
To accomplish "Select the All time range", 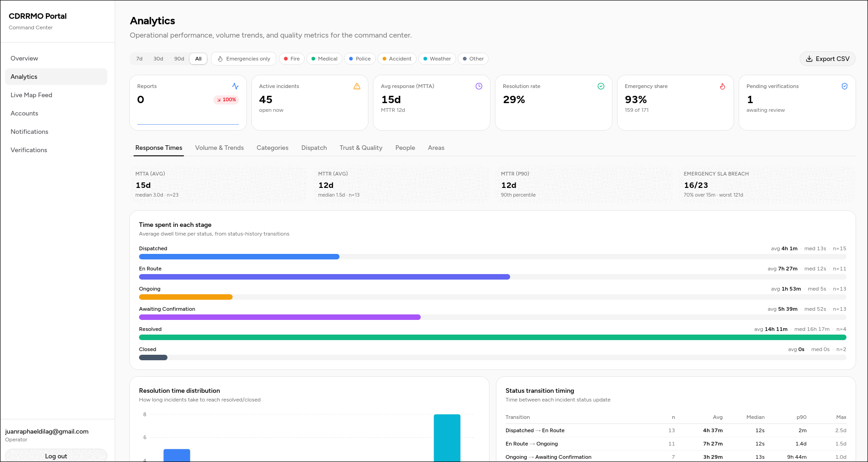I will (198, 59).
